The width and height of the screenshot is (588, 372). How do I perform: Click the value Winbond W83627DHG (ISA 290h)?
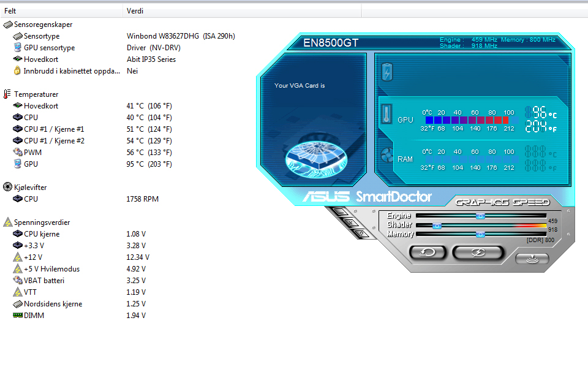tap(181, 36)
